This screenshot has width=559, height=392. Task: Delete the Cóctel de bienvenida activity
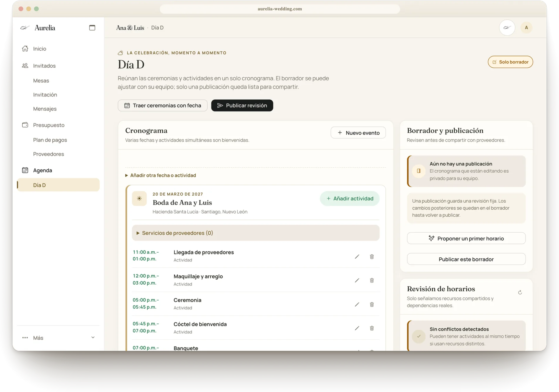point(372,328)
